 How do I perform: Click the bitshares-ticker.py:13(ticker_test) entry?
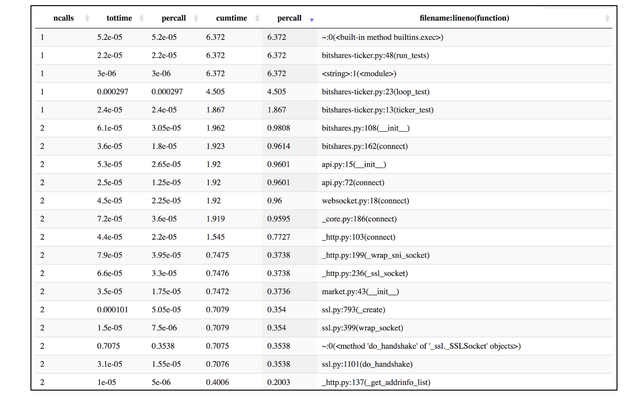[378, 110]
